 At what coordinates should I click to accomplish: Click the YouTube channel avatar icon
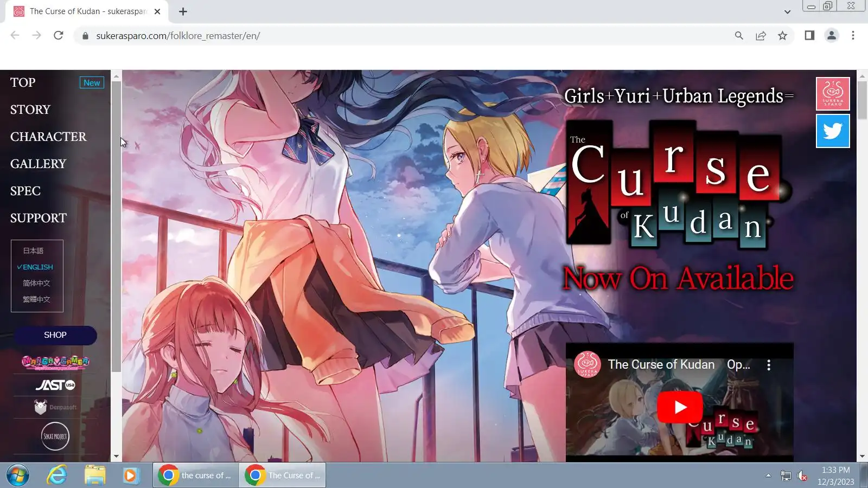587,364
